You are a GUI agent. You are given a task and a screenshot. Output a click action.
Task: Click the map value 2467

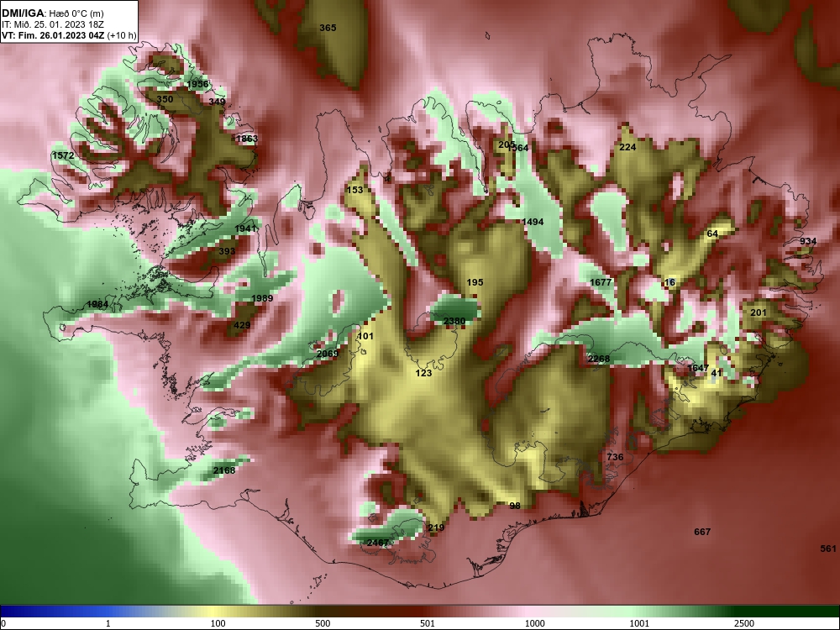coord(378,543)
